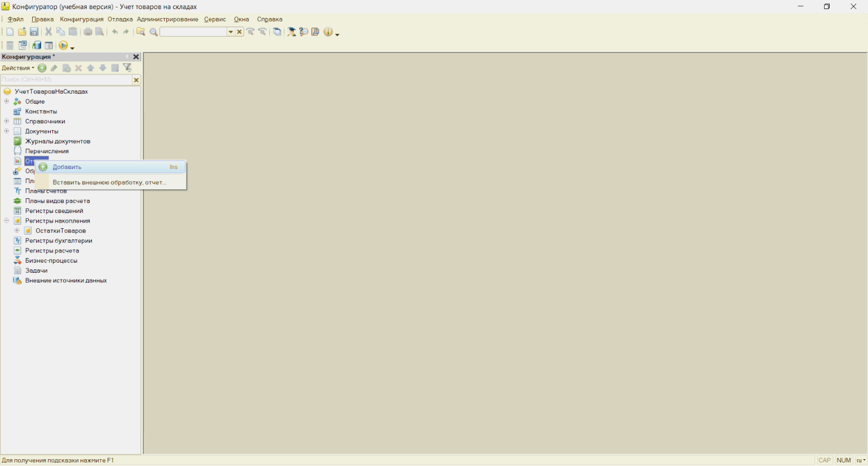The height and width of the screenshot is (466, 868).
Task: Click the Поиск (Ctrl+Alt+M) field
Action: point(67,80)
